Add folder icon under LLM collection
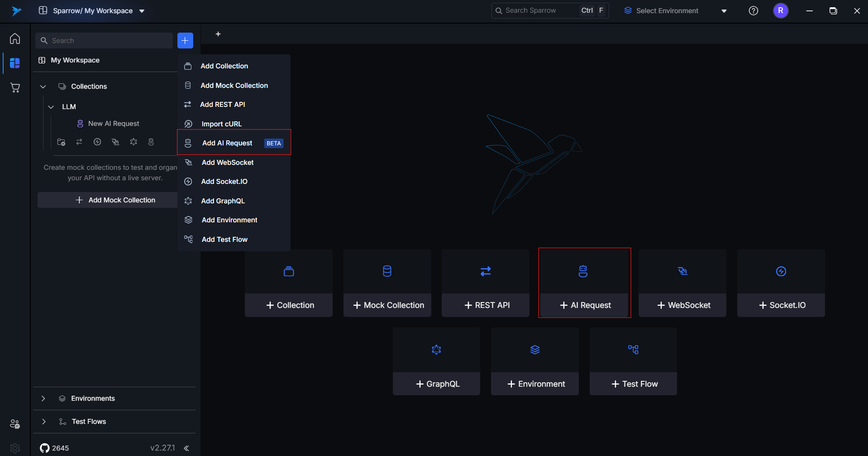The height and width of the screenshot is (456, 868). (61, 142)
